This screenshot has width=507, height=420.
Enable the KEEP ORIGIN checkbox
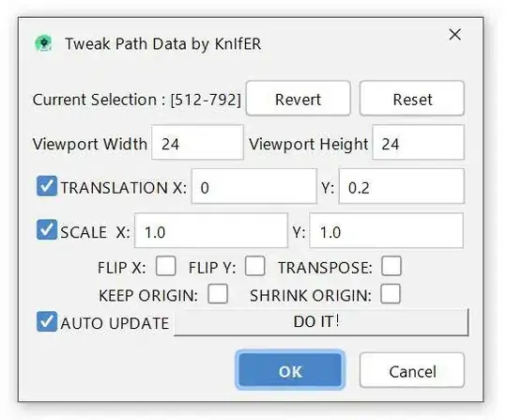coord(218,294)
